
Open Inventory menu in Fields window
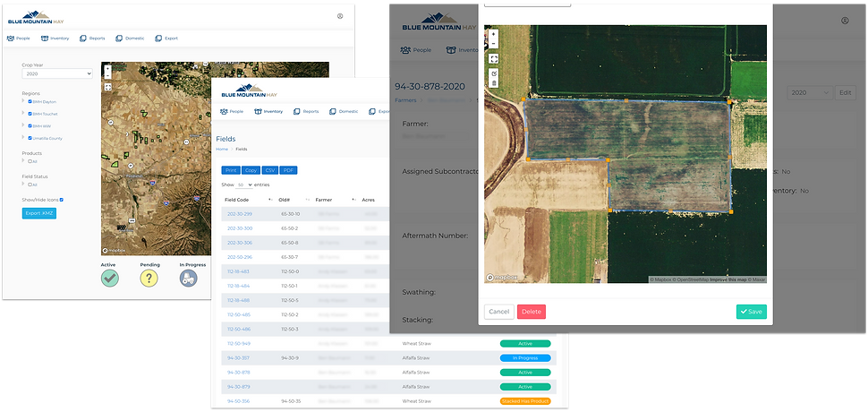click(x=268, y=111)
